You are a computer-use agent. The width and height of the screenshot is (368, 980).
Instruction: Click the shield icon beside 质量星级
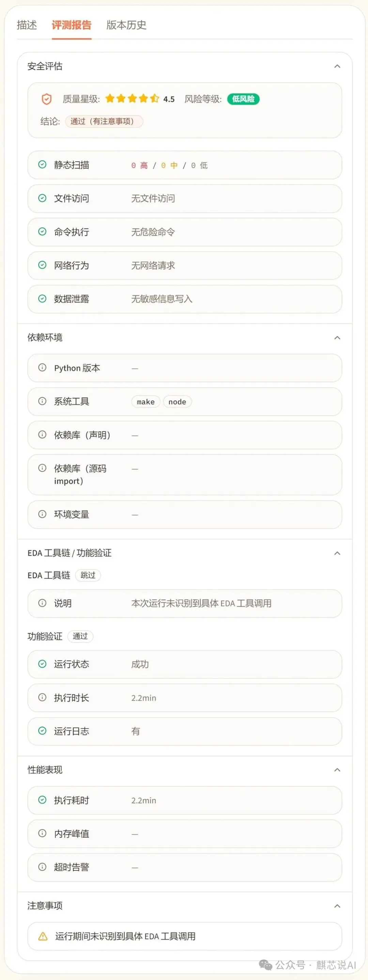click(46, 99)
